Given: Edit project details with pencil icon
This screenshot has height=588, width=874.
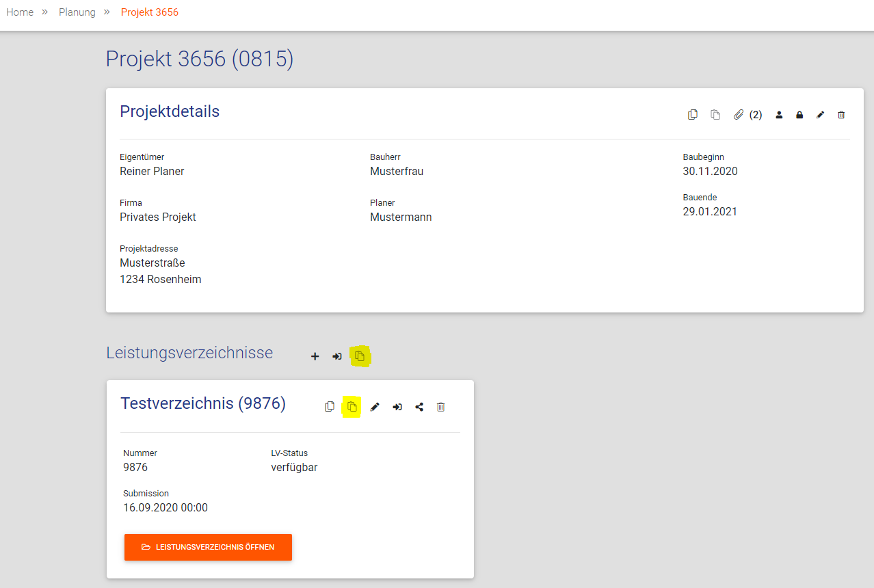Looking at the screenshot, I should pos(820,115).
